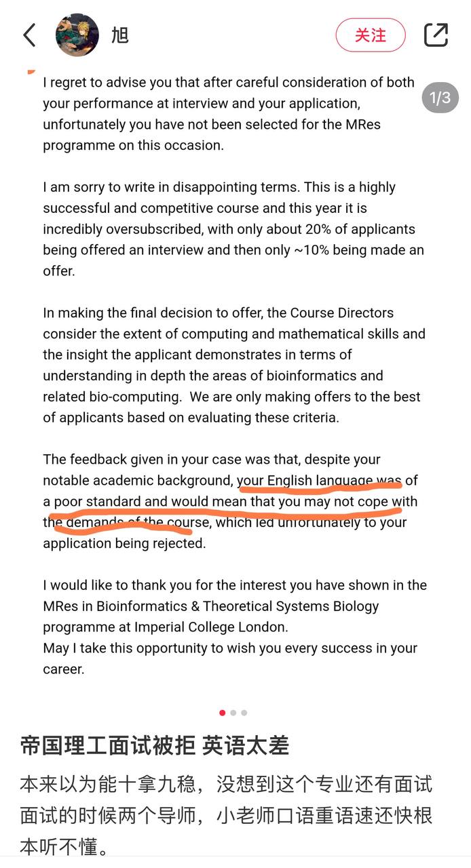The height and width of the screenshot is (868, 471).
Task: Tap the small orange mark above the email
Action: pyautogui.click(x=31, y=71)
